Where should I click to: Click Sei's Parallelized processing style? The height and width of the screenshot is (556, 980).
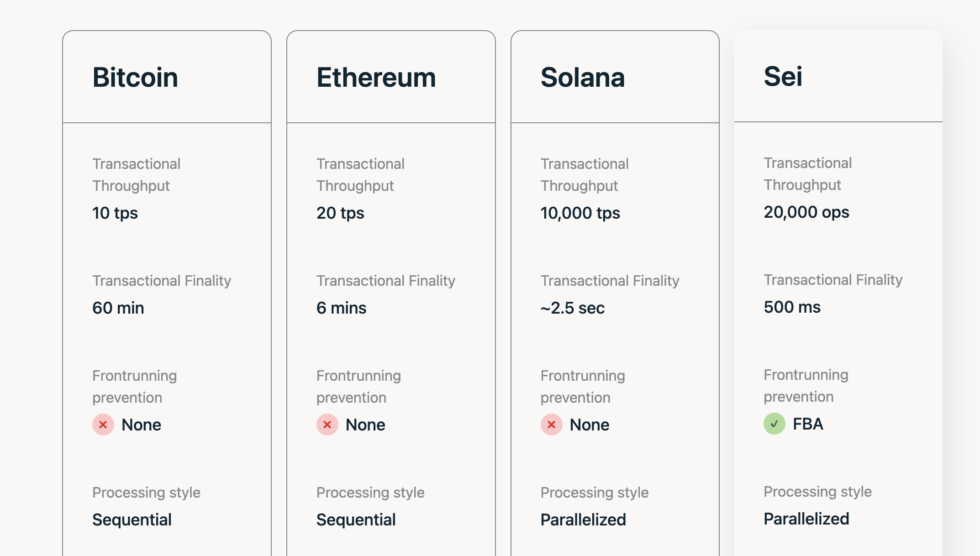click(806, 519)
